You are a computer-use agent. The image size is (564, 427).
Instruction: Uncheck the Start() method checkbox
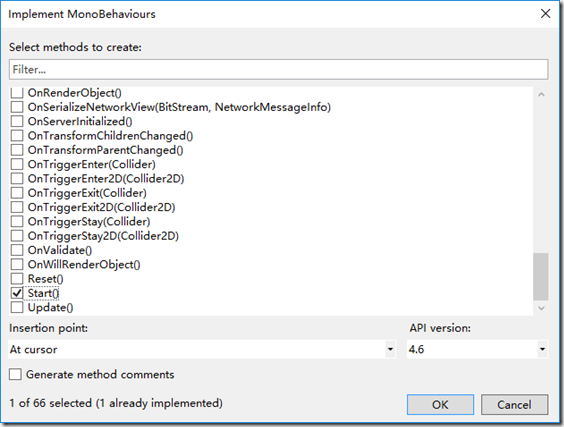(17, 293)
